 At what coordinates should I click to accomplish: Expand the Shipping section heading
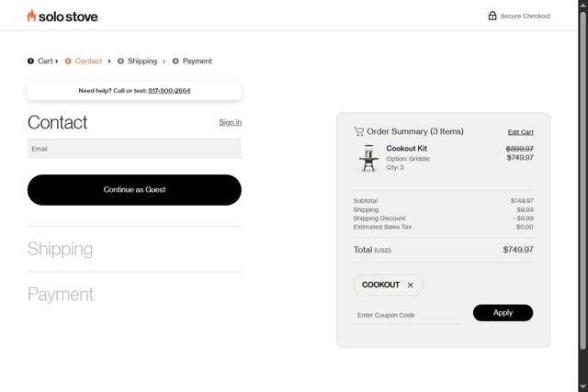tap(61, 249)
